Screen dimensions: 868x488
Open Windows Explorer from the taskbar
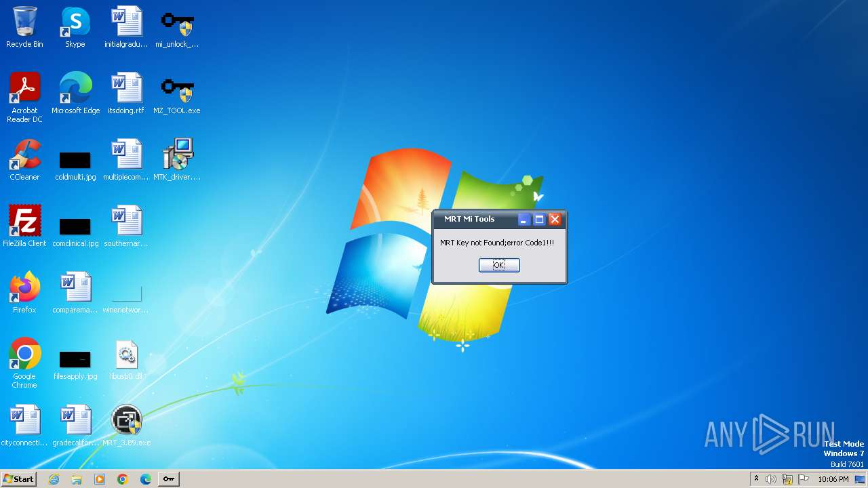pos(77,479)
